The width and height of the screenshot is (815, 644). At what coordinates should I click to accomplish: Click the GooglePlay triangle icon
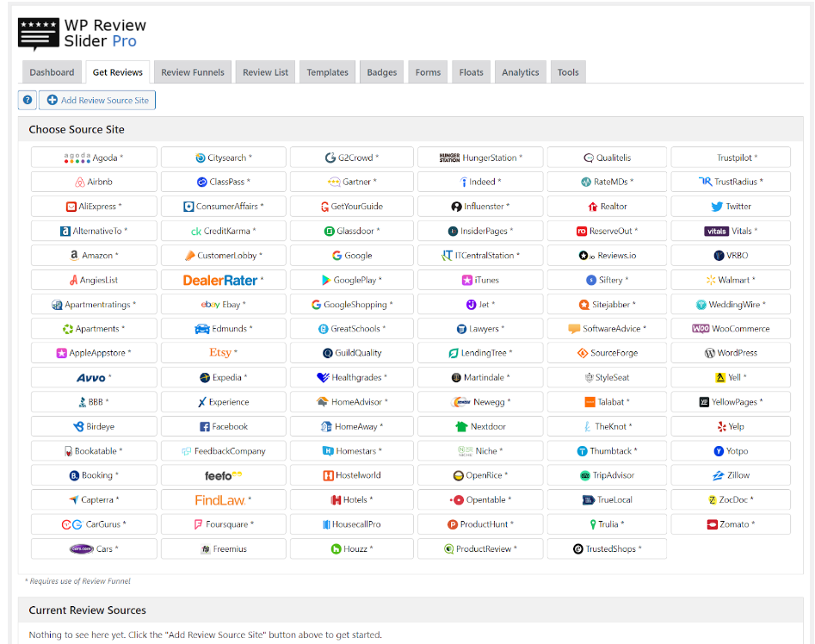[326, 280]
